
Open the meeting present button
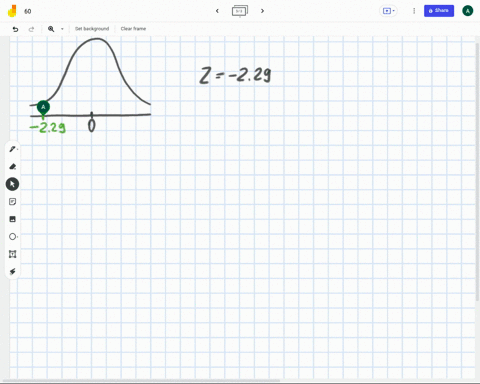tap(388, 11)
